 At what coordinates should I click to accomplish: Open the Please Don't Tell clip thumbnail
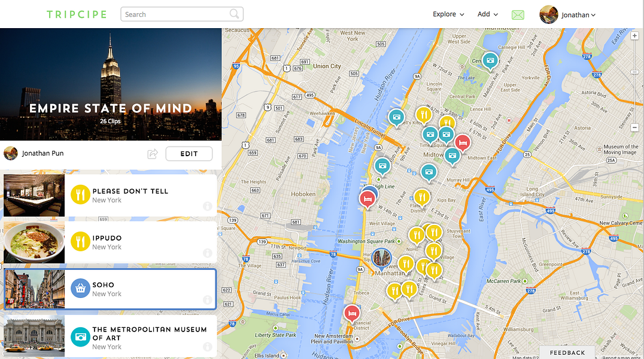[x=34, y=195]
